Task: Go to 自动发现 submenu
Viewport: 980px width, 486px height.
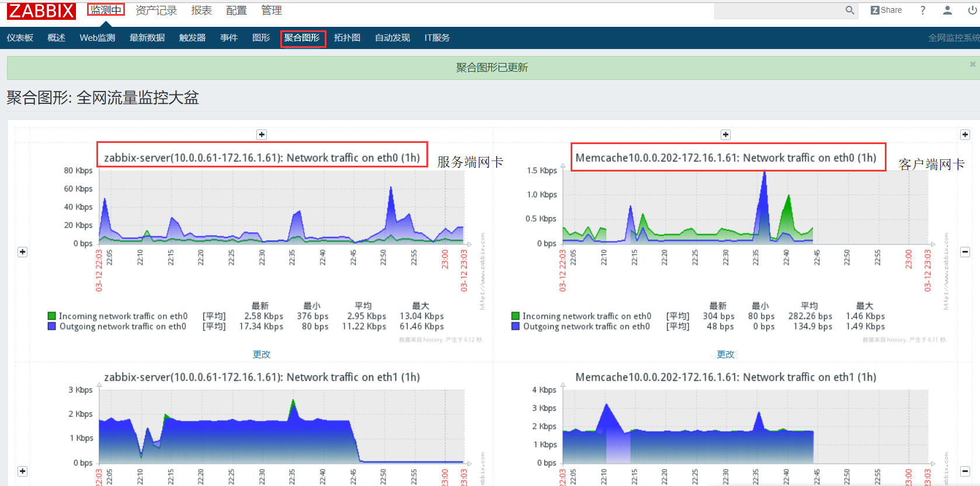Action: [392, 38]
